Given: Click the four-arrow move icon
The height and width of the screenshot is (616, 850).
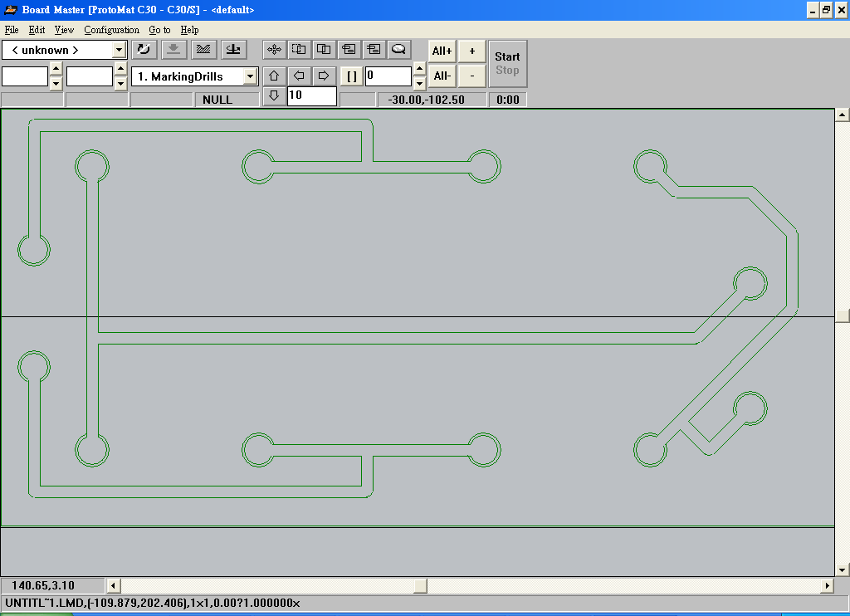Looking at the screenshot, I should click(x=275, y=50).
